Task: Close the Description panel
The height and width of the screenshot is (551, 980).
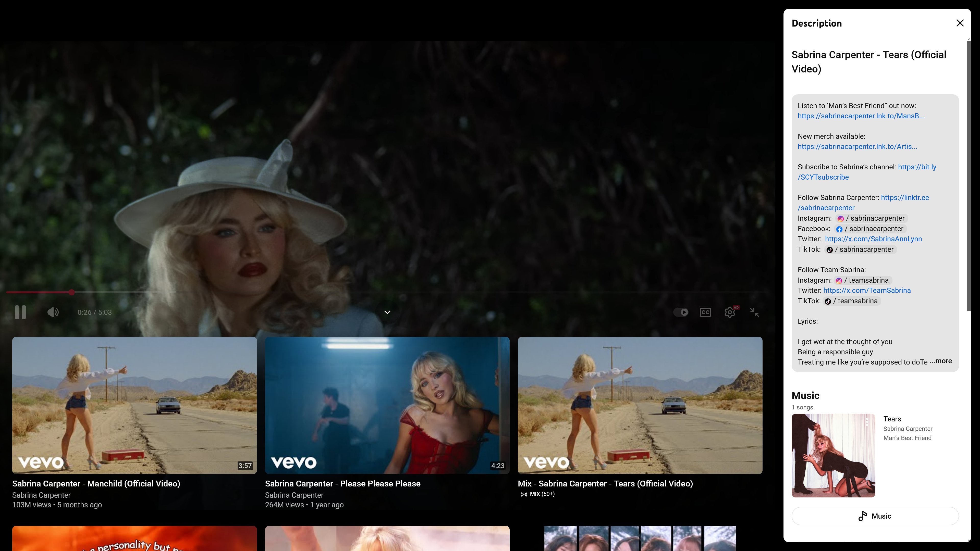Action: [x=960, y=23]
